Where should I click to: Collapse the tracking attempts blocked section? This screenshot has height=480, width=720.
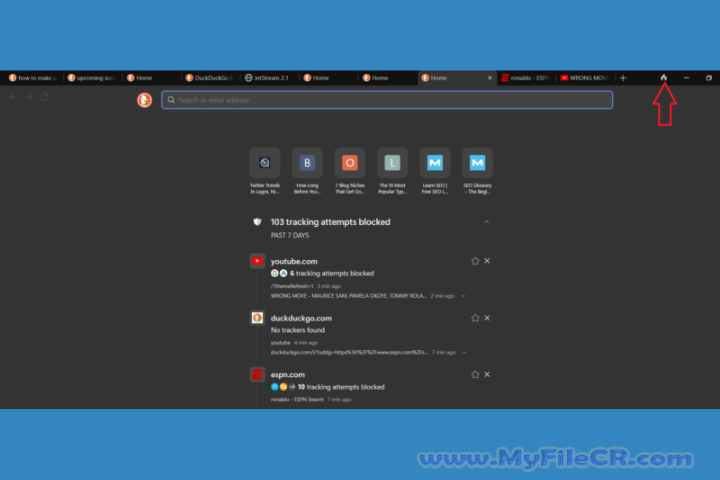click(487, 222)
